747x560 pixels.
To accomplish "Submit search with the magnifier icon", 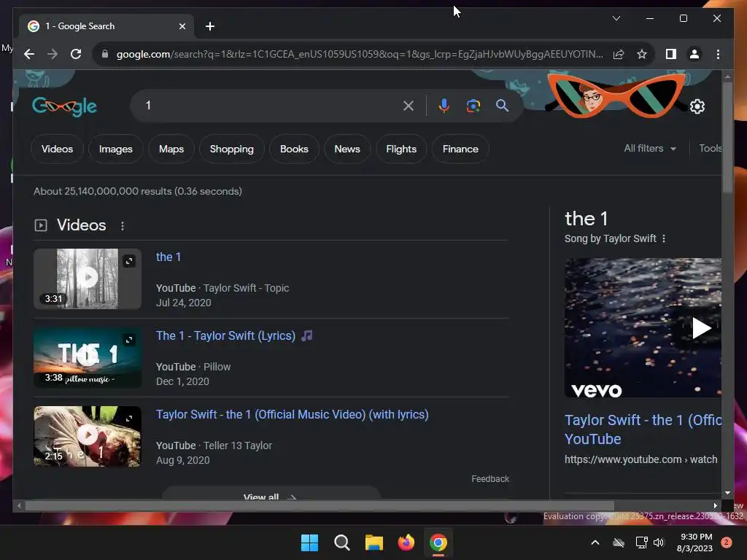I will coord(502,106).
